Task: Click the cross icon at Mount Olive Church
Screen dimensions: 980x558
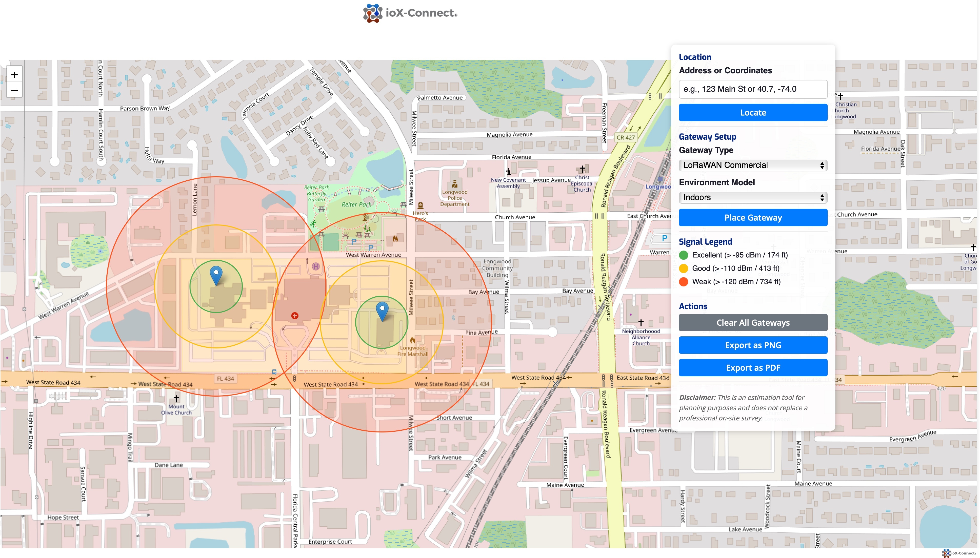Action: 177,399
